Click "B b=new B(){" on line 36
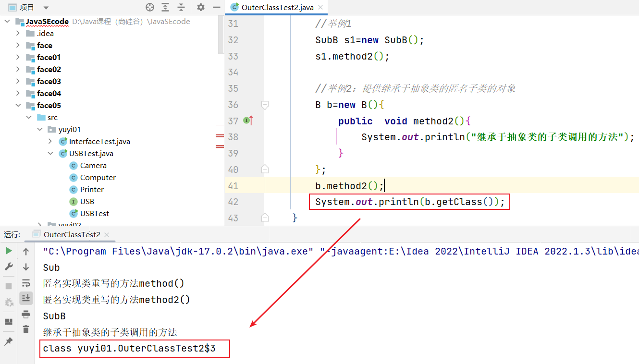Viewport: 639px width, 364px height. (350, 105)
